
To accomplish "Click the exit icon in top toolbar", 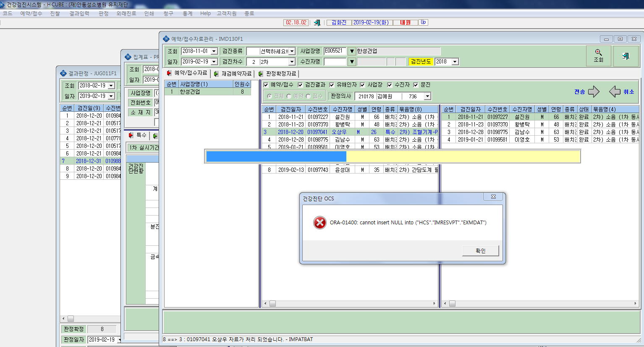I will tap(317, 23).
